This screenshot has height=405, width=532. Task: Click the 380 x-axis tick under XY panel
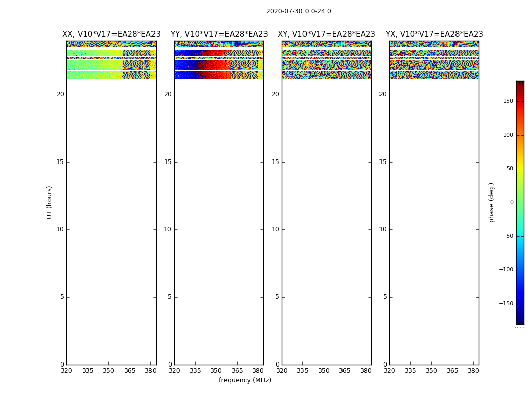[x=366, y=371]
